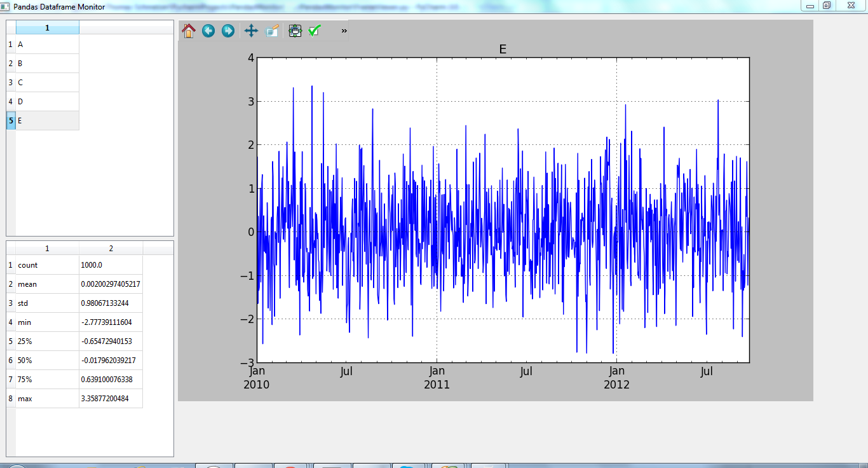
Task: Click the max label cell
Action: click(x=48, y=399)
